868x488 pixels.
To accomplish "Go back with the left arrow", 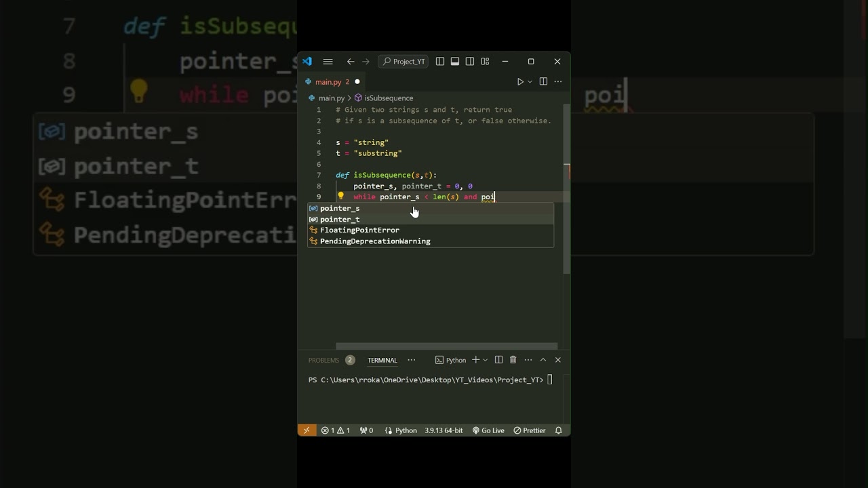I will tap(351, 62).
